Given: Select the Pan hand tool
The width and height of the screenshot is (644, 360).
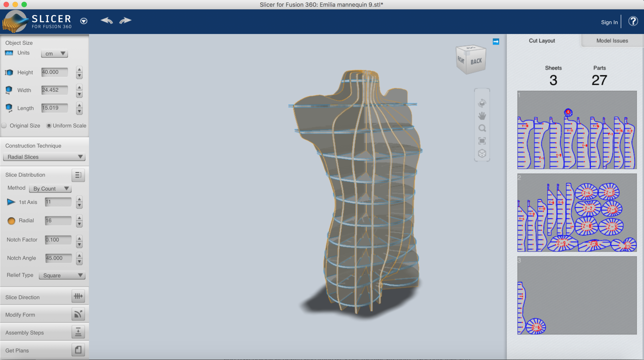Looking at the screenshot, I should pyautogui.click(x=482, y=116).
